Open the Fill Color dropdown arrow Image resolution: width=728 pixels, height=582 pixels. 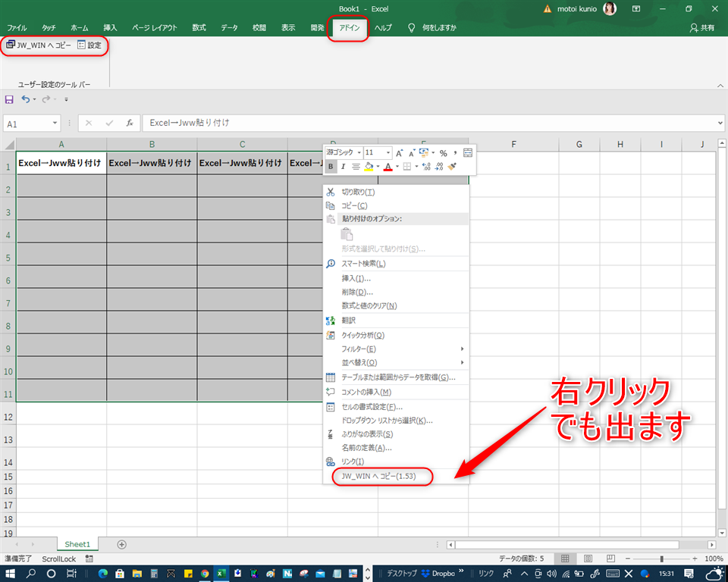377,167
